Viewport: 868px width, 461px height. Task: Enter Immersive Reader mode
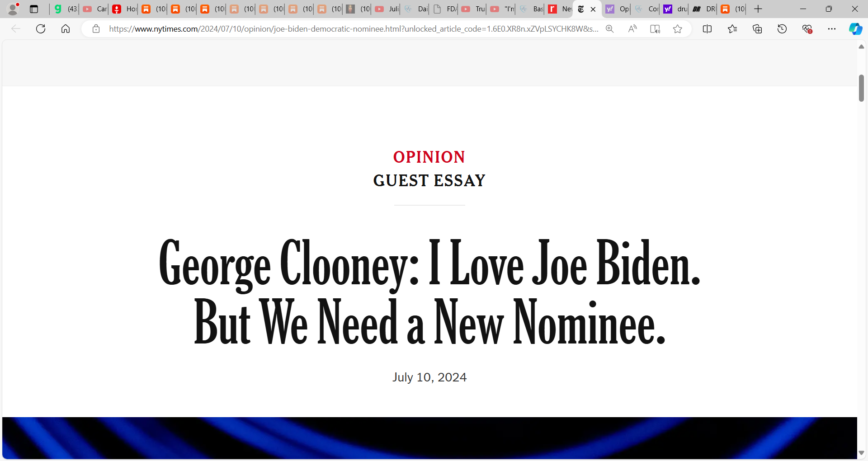click(655, 29)
